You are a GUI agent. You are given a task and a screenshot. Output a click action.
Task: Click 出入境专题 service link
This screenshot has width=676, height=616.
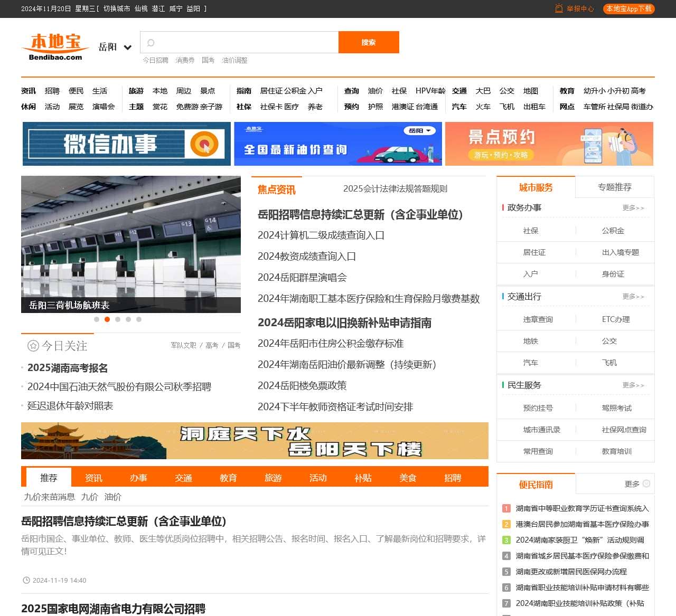point(621,252)
